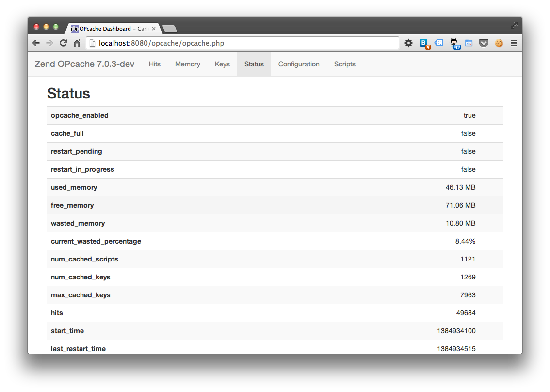Open the Chrome hamburger menu

tap(514, 43)
